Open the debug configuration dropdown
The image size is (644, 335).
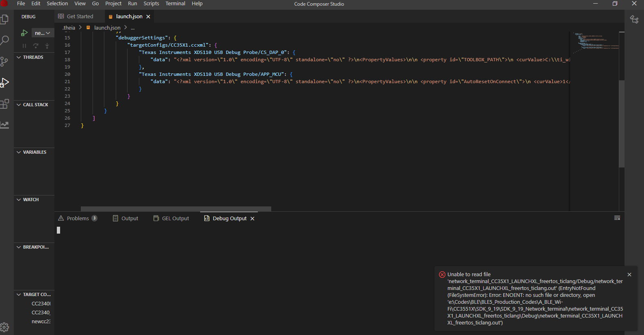(42, 33)
